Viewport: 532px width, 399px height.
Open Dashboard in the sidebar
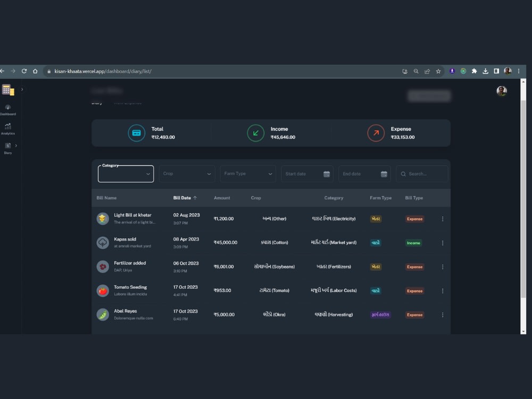coord(8,110)
